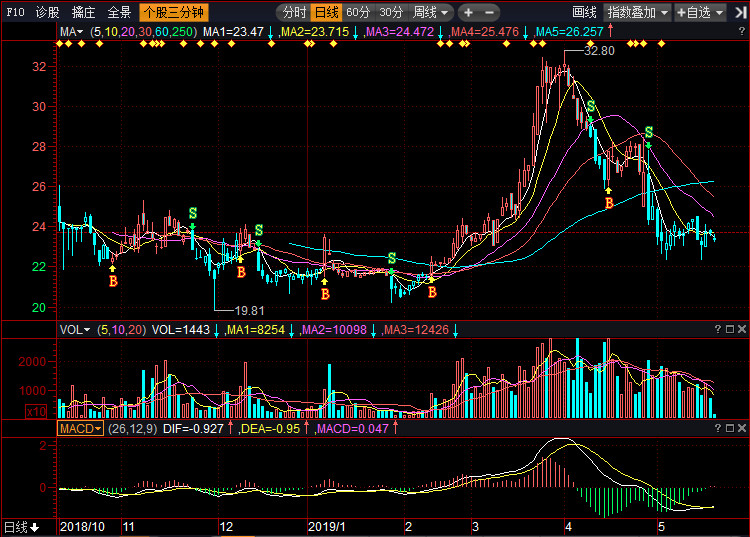Screen dimensions: 750x537
Task: Click the MACD panel help question mark
Action: pos(717,428)
